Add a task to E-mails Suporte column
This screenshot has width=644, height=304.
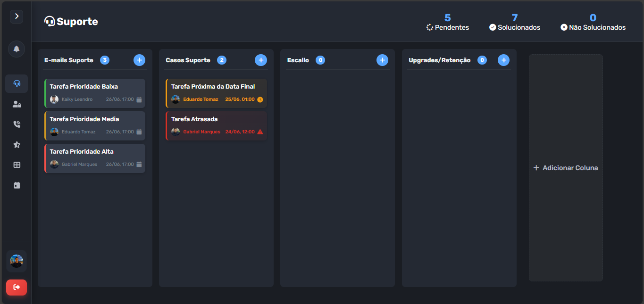point(139,60)
